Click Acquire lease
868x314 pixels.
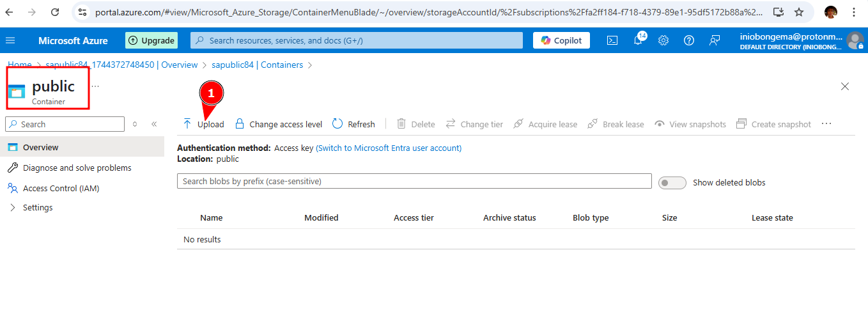[x=545, y=124]
